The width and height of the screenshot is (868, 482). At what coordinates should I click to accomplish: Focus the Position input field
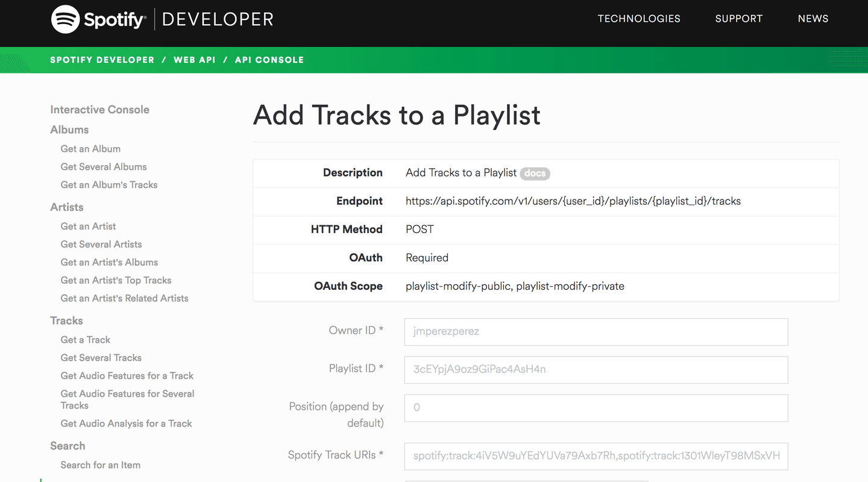coord(596,408)
